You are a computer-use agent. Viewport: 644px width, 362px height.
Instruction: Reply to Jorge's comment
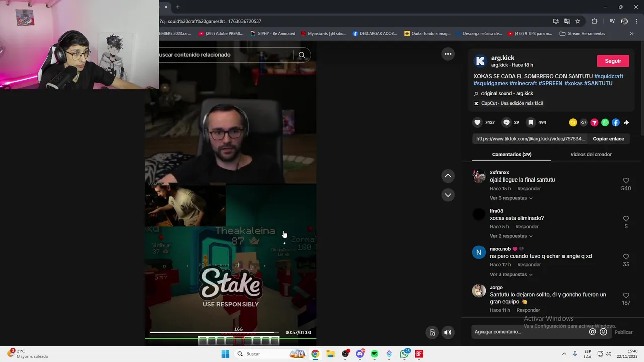pyautogui.click(x=528, y=310)
